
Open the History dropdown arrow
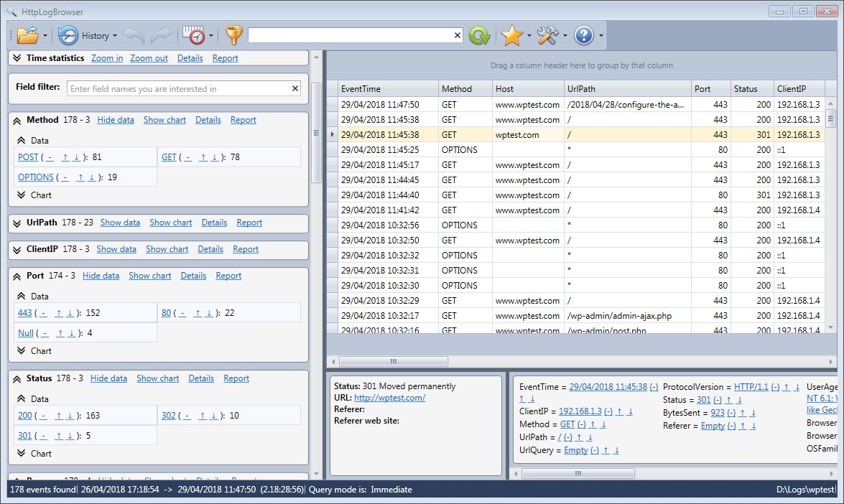coord(115,36)
